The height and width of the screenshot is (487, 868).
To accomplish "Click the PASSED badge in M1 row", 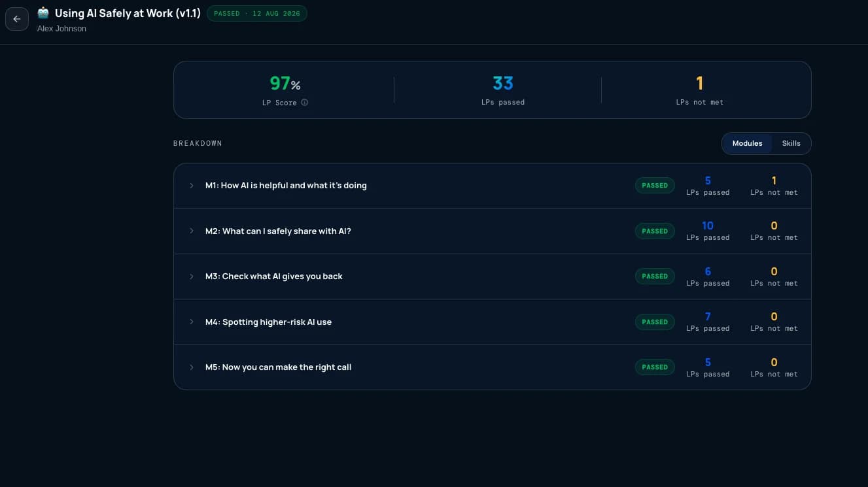I will click(x=655, y=186).
